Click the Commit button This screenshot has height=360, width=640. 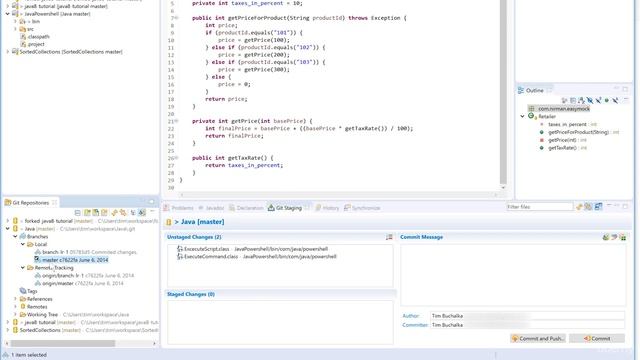(597, 338)
